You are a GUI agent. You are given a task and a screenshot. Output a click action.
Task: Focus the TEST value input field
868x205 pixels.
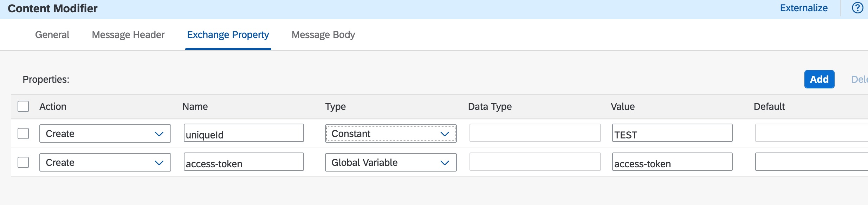[x=672, y=133]
